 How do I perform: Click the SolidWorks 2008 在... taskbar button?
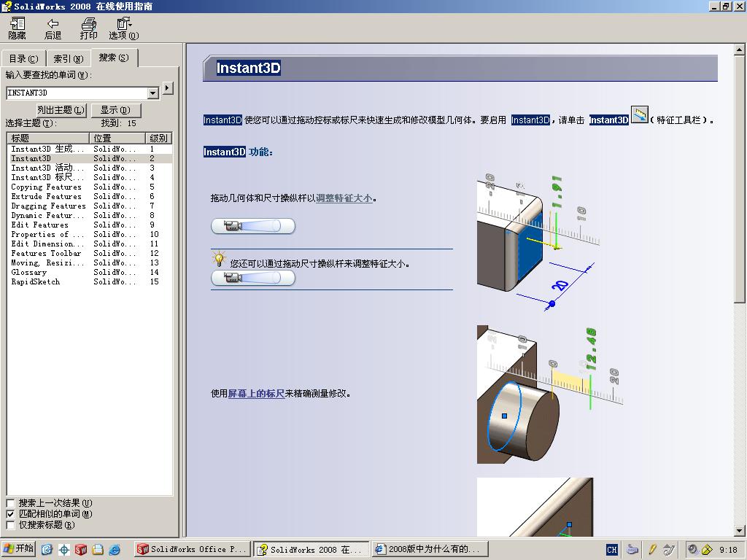(x=311, y=550)
